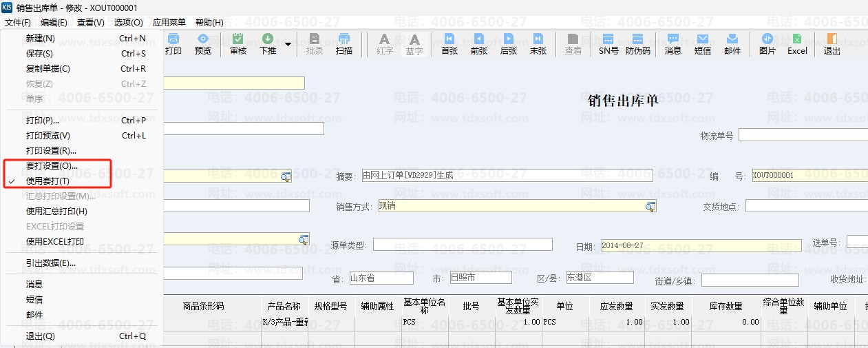The width and height of the screenshot is (868, 348).
Task: Click the 交货地点 input field
Action: 807,205
